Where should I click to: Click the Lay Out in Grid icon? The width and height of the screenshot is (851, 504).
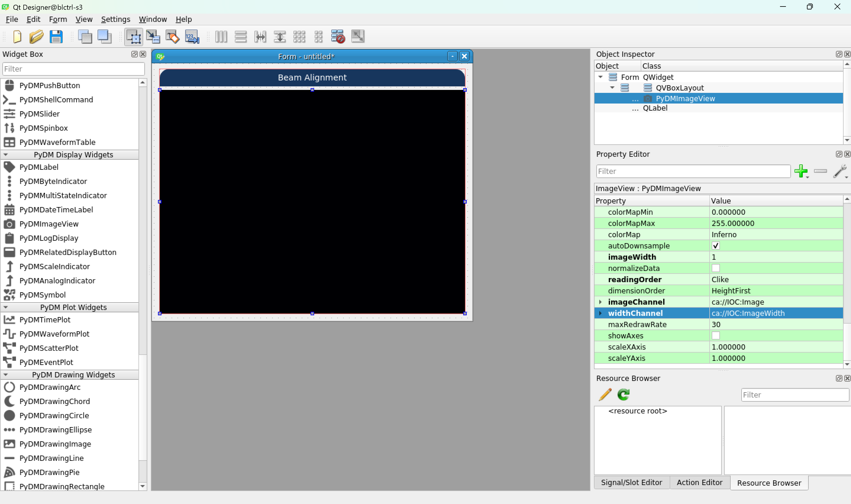(299, 36)
